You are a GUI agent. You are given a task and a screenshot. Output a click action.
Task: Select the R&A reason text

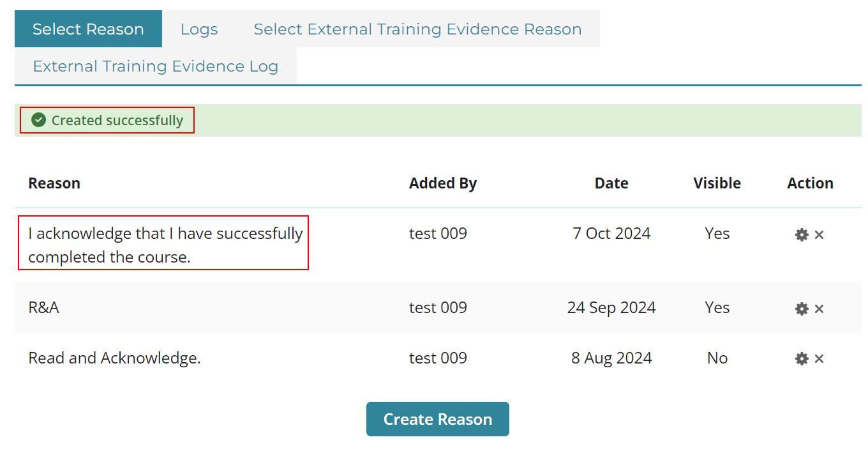[x=44, y=307]
